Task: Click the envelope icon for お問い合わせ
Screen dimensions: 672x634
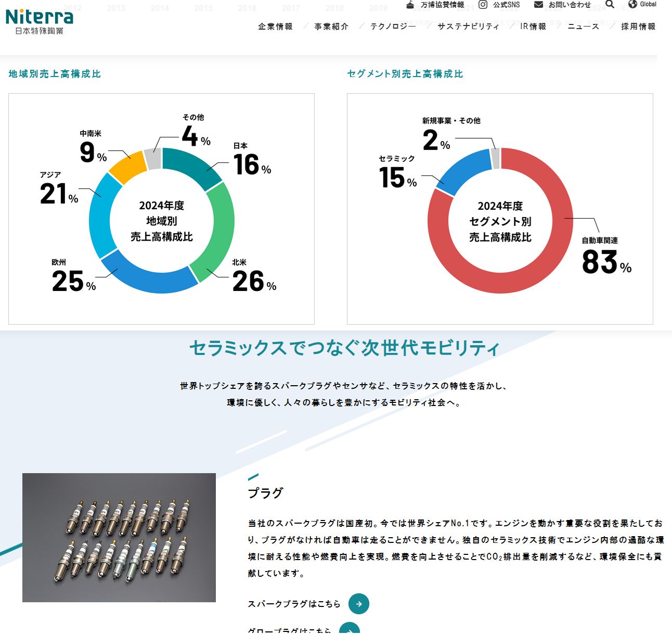Action: click(538, 5)
